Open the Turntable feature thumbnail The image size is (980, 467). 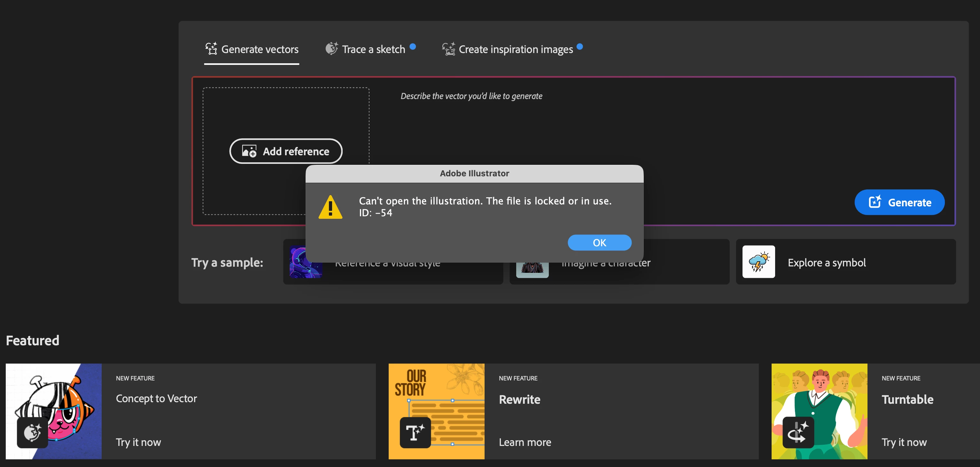[819, 411]
